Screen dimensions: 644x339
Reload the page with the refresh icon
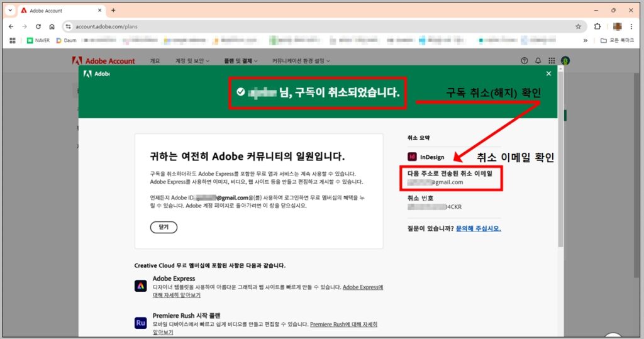click(38, 26)
